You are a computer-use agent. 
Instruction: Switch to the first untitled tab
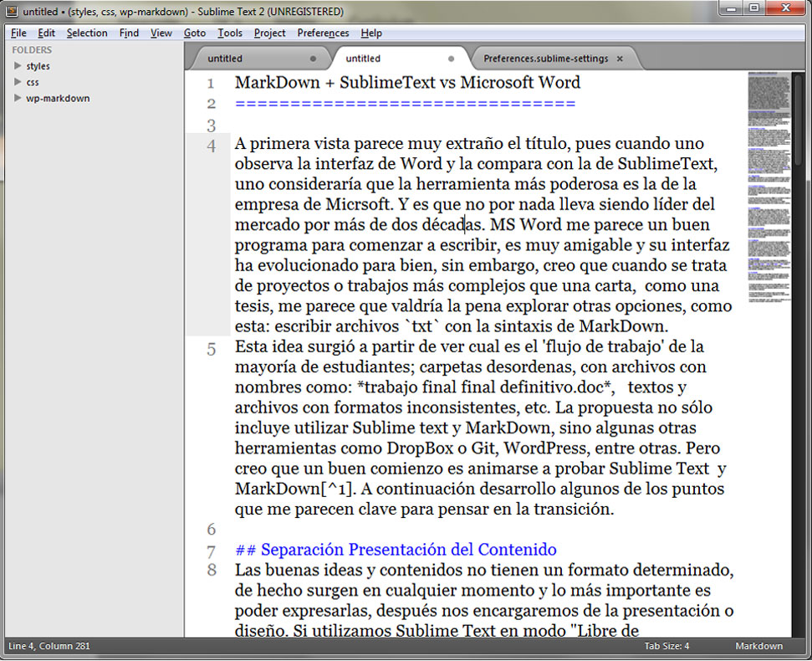pyautogui.click(x=259, y=59)
